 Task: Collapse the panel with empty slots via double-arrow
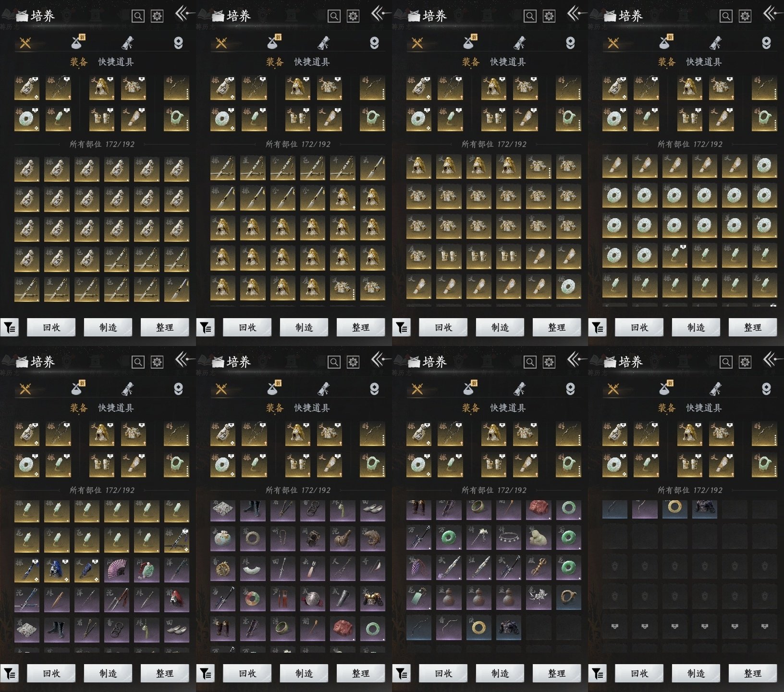[x=772, y=359]
